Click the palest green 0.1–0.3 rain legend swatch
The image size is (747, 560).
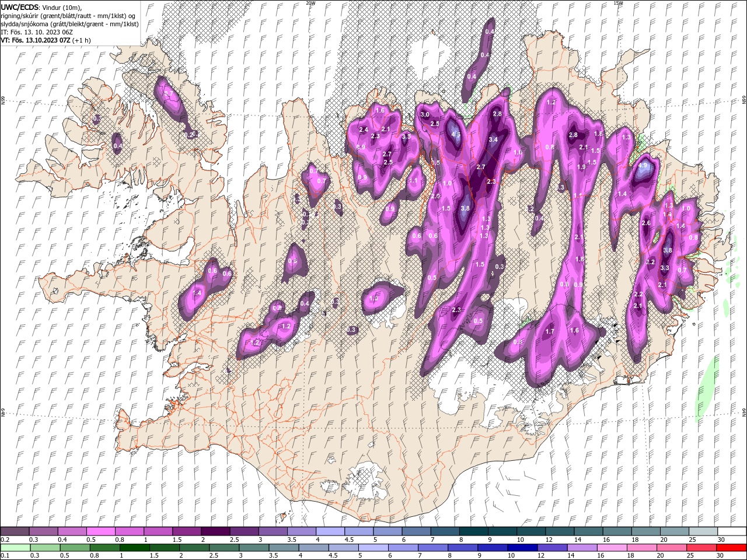point(15,548)
